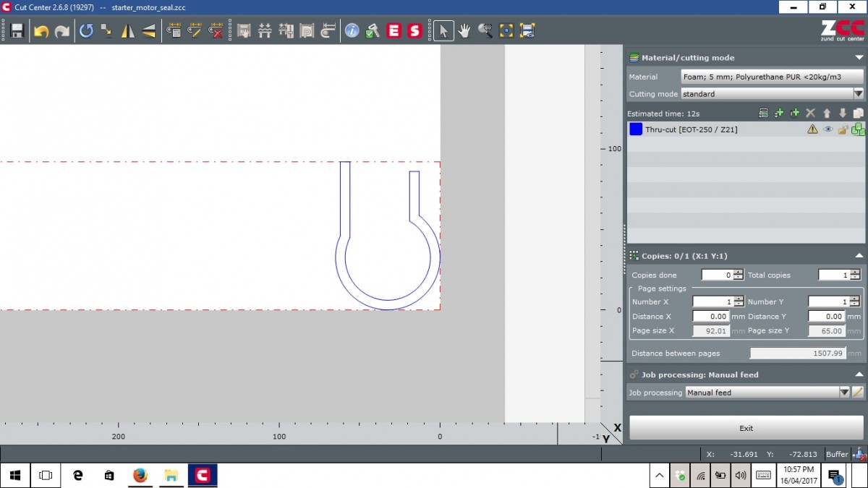Click the blue Thru-cut color swatch
The height and width of the screenshot is (488, 868).
click(x=636, y=129)
